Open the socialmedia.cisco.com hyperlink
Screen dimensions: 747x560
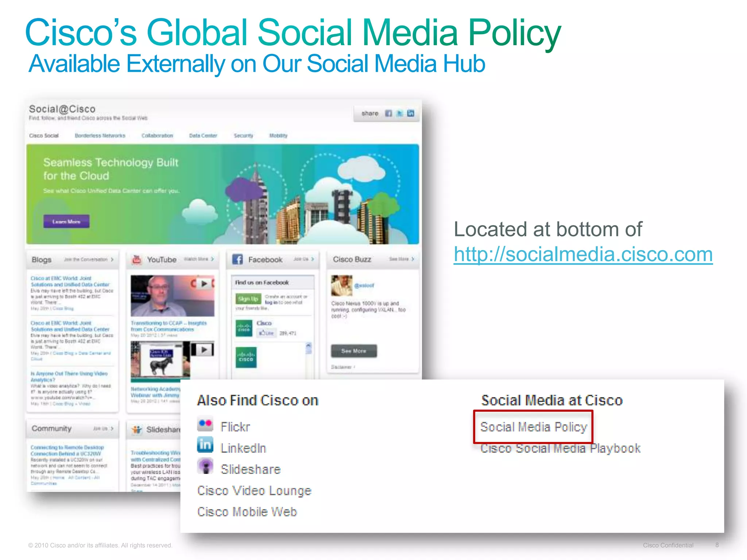pos(583,254)
